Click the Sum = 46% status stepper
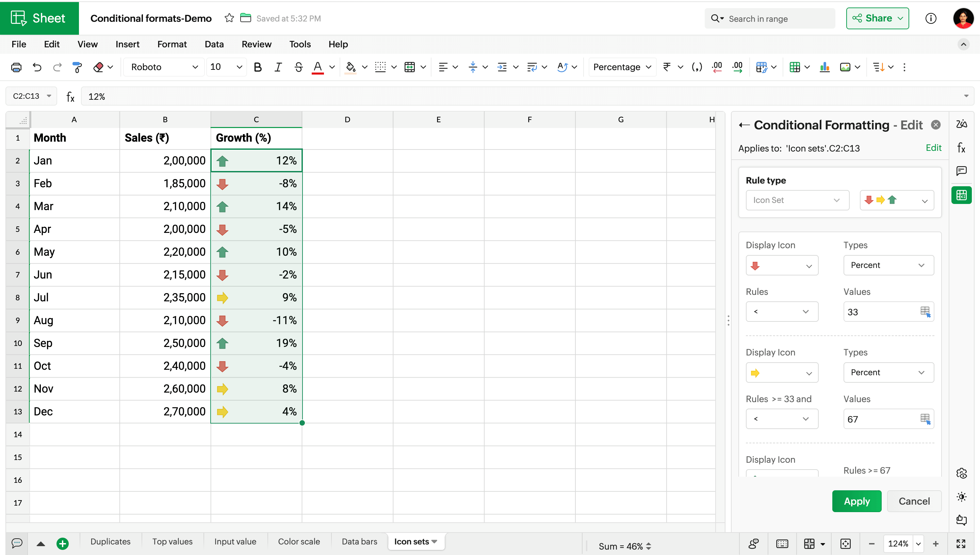Image resolution: width=980 pixels, height=555 pixels. [649, 546]
